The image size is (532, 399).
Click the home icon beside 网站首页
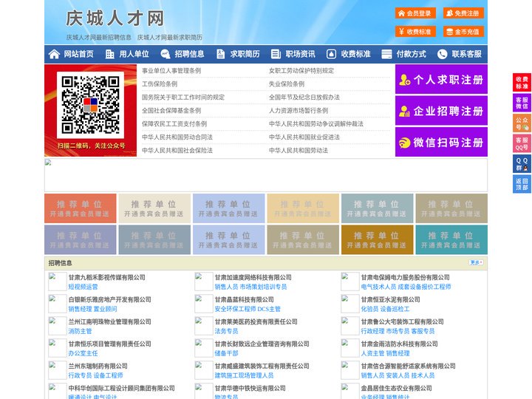pos(54,54)
